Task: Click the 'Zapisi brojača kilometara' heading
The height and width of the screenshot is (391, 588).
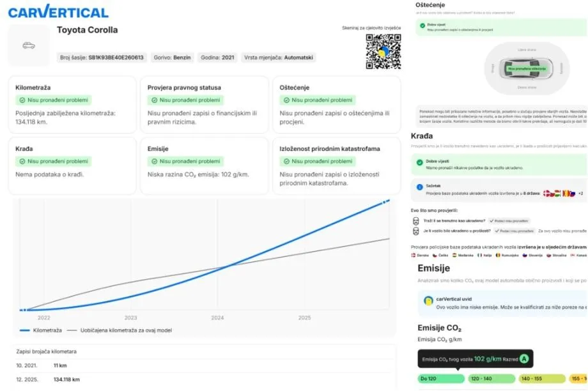Action: [x=46, y=351]
